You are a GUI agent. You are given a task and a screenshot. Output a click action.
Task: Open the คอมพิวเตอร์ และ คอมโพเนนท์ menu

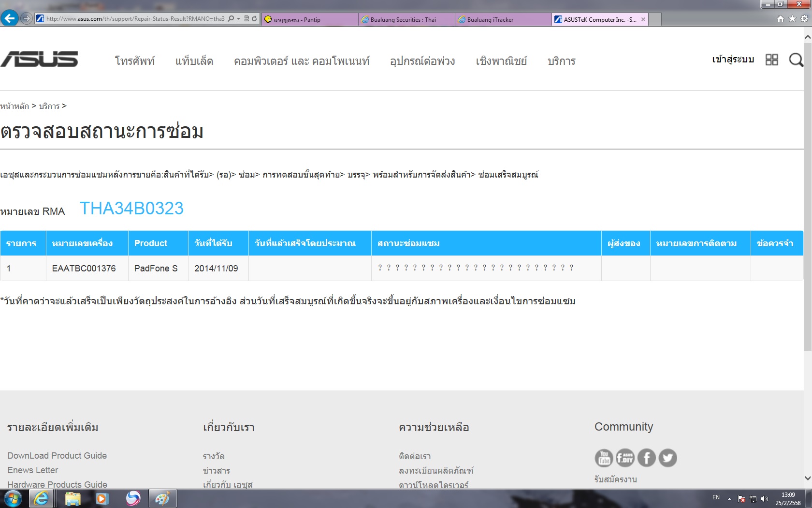[302, 61]
